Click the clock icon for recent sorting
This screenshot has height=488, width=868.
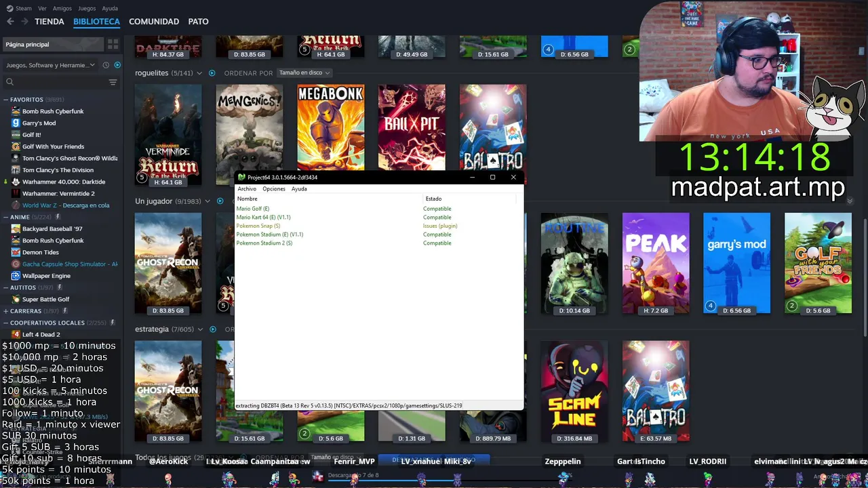(x=106, y=65)
